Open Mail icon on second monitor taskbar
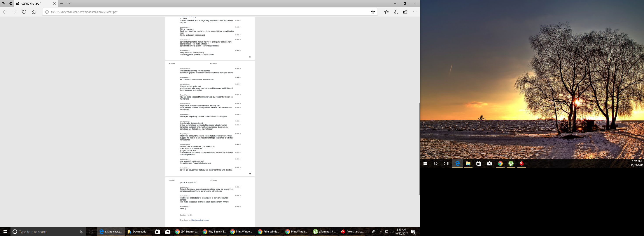Viewport: 644px width, 236px height. pyautogui.click(x=490, y=163)
